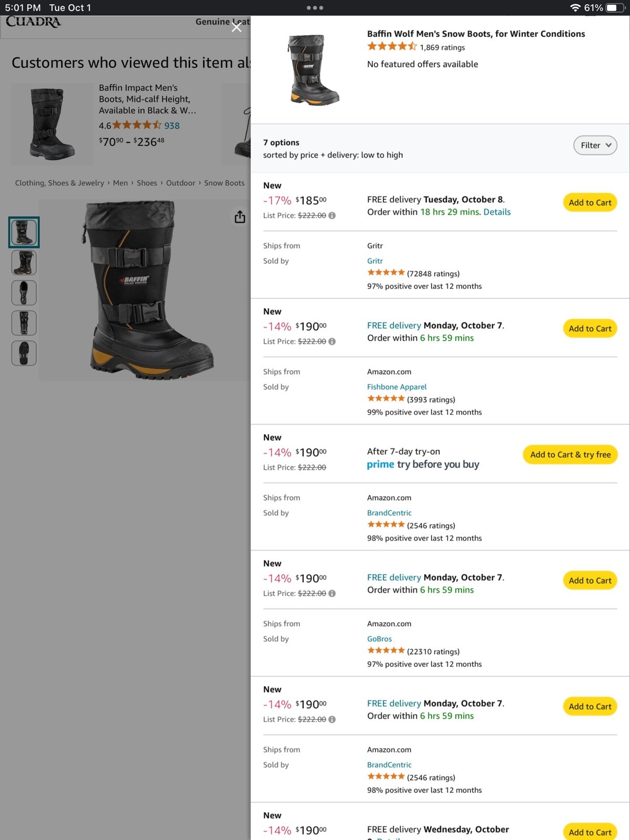This screenshot has height=840, width=630.
Task: Click info icon beside $185 list price
Action: 332,216
